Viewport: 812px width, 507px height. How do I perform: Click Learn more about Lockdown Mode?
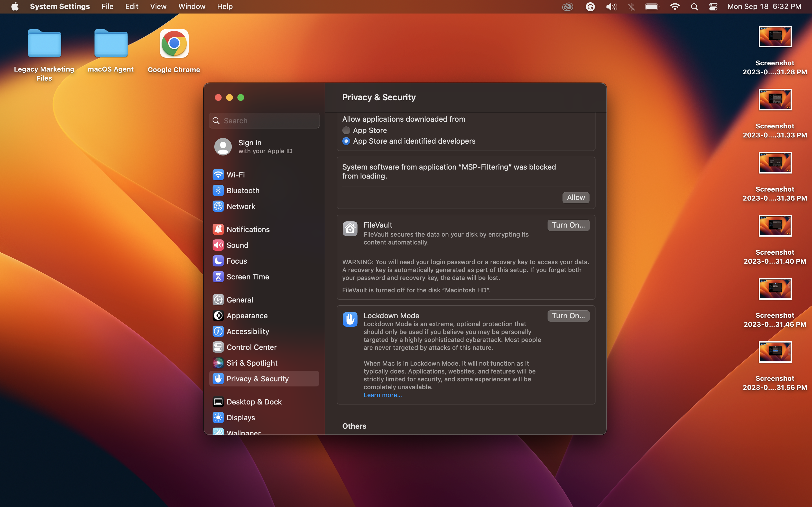tap(382, 395)
